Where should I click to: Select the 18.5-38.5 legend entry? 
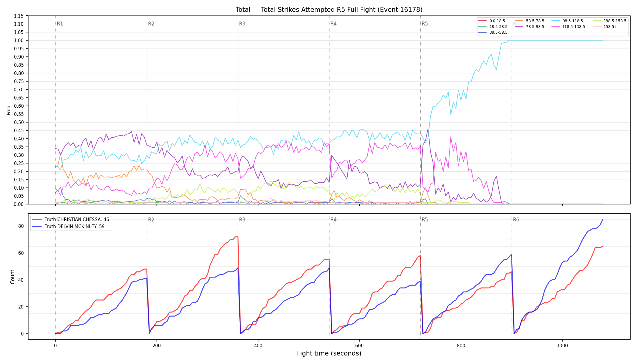[493, 27]
